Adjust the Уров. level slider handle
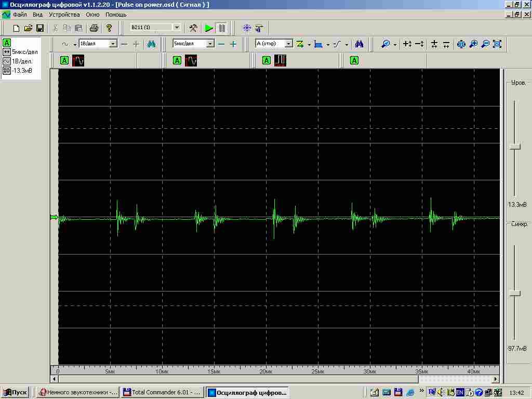The width and height of the screenshot is (532, 399). click(515, 147)
